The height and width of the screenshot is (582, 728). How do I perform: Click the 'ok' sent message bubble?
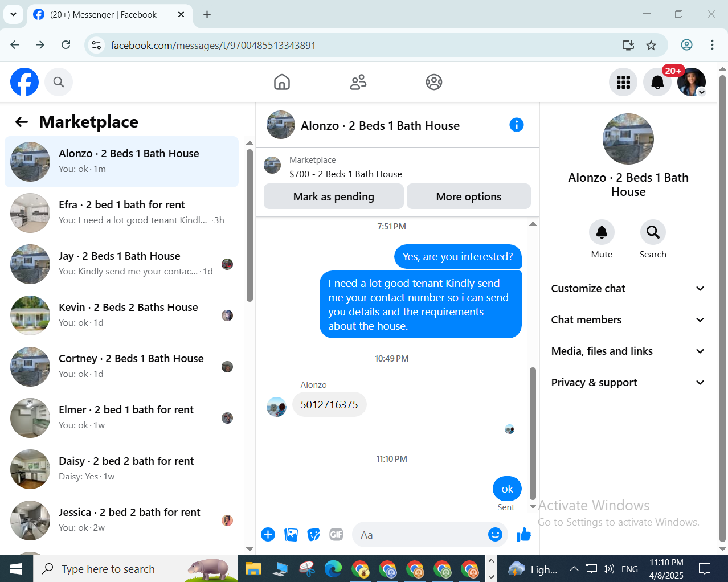coord(507,489)
